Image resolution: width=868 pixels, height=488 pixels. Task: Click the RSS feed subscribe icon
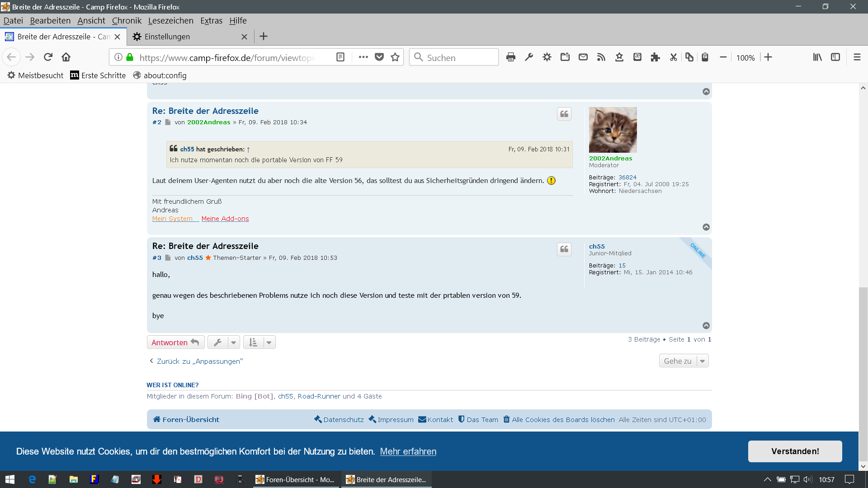tap(601, 57)
